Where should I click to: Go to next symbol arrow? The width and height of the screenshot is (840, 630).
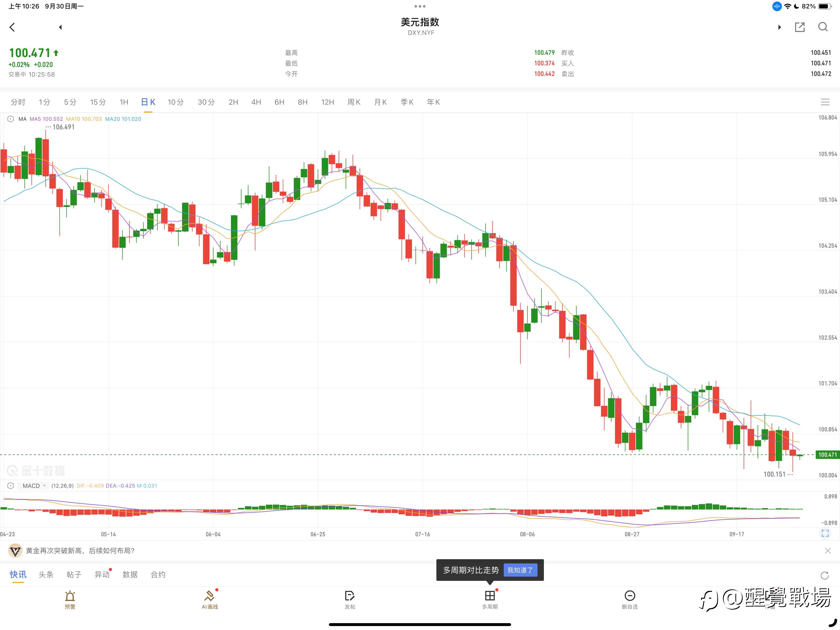pyautogui.click(x=779, y=27)
